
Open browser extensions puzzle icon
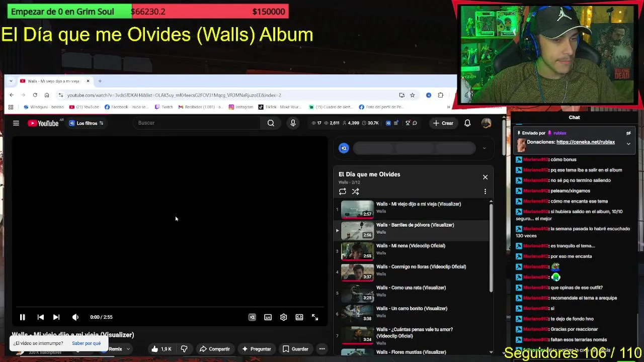pyautogui.click(x=441, y=95)
